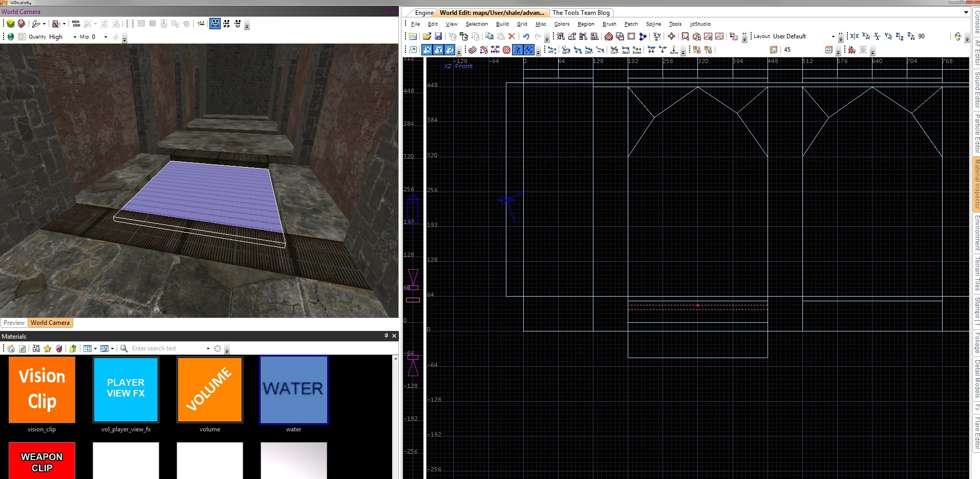Screen dimensions: 980x479
Task: Select the Engine tab
Action: (424, 13)
